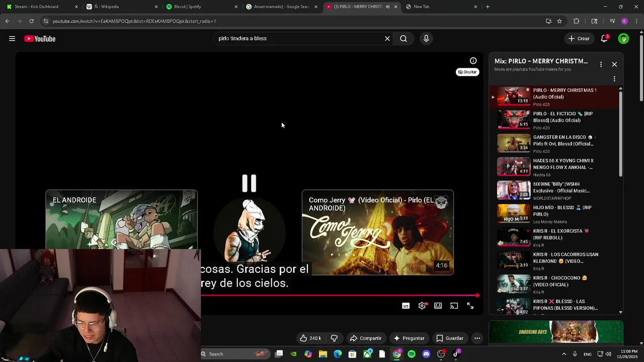Open the Xbox app on the taskbar
This screenshot has width=644, height=362.
(x=367, y=354)
